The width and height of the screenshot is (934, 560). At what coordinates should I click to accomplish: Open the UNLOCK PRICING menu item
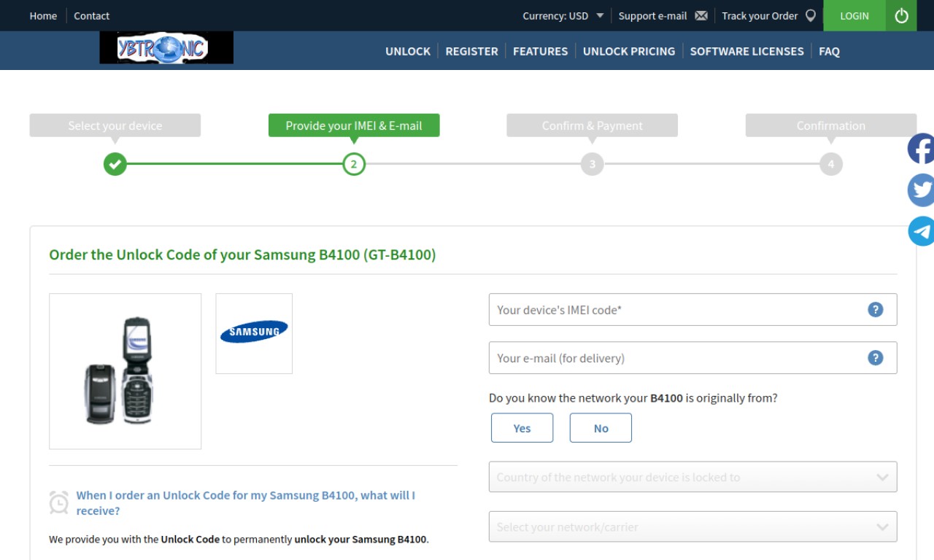coord(629,51)
